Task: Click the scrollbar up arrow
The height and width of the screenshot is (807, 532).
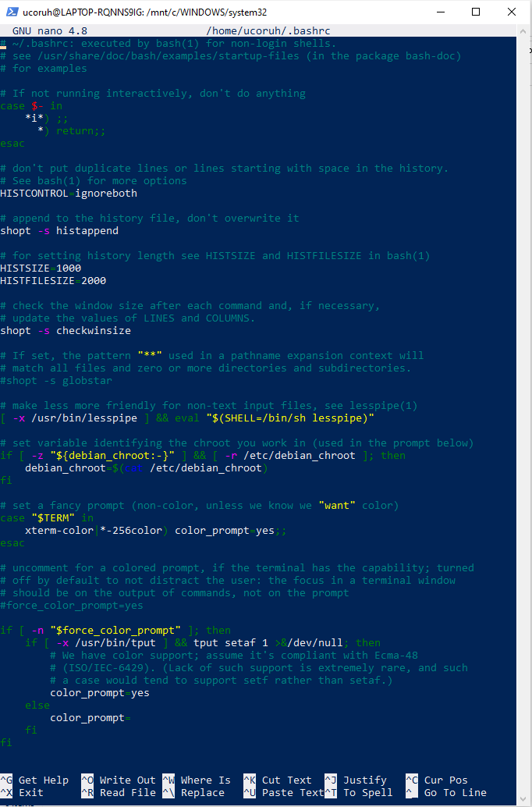Action: (523, 31)
